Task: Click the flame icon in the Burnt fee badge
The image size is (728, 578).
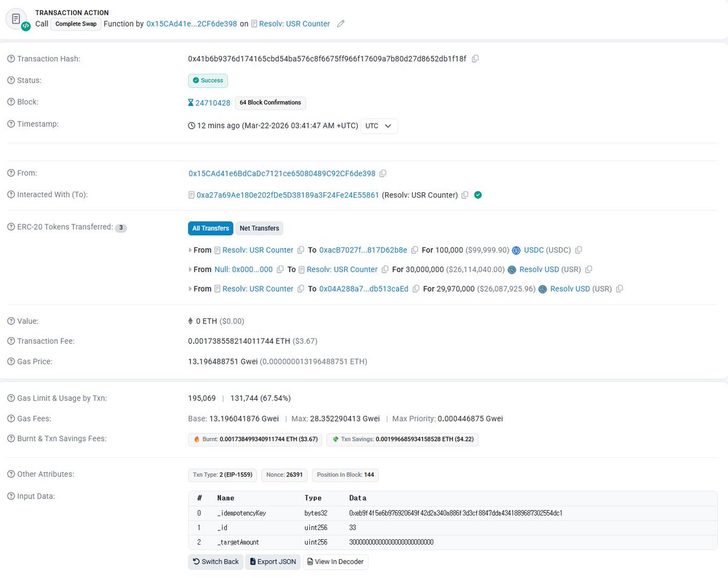Action: 196,438
